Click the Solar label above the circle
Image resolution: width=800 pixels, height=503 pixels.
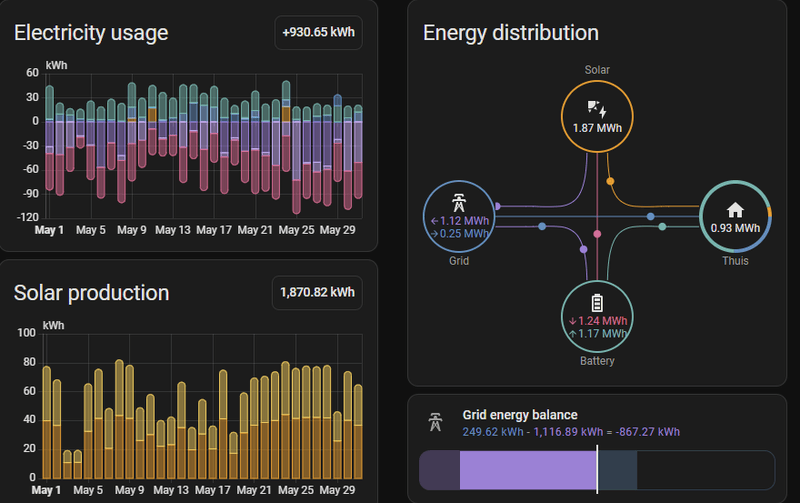pos(597,70)
